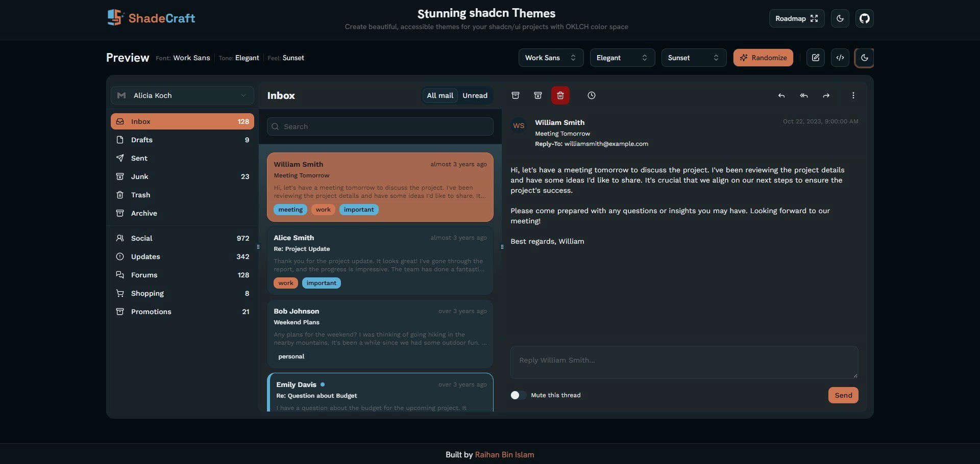Image resolution: width=980 pixels, height=464 pixels.
Task: Open the Sunset feel dropdown
Action: coord(694,58)
